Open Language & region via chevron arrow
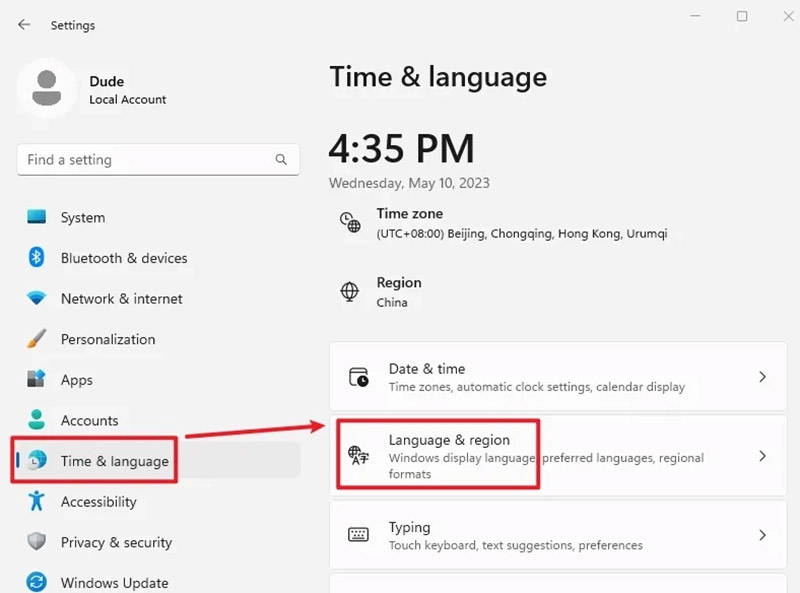The image size is (800, 593). point(762,456)
